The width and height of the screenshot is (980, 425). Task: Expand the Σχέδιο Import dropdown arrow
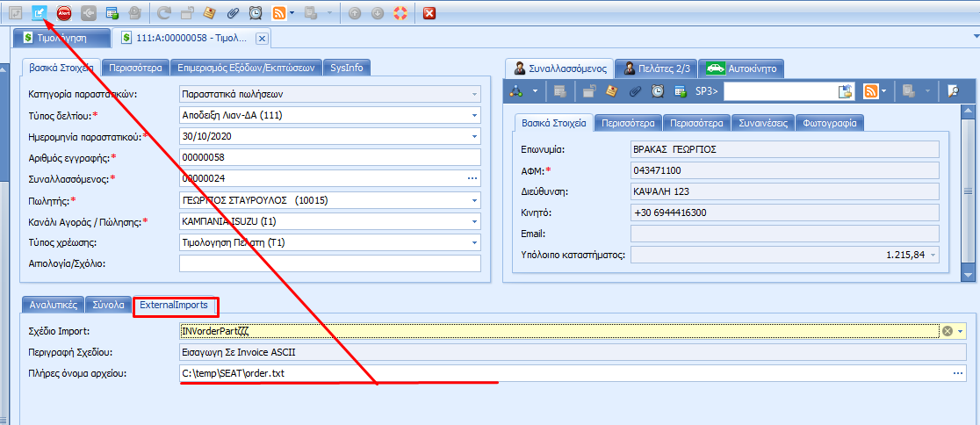962,331
